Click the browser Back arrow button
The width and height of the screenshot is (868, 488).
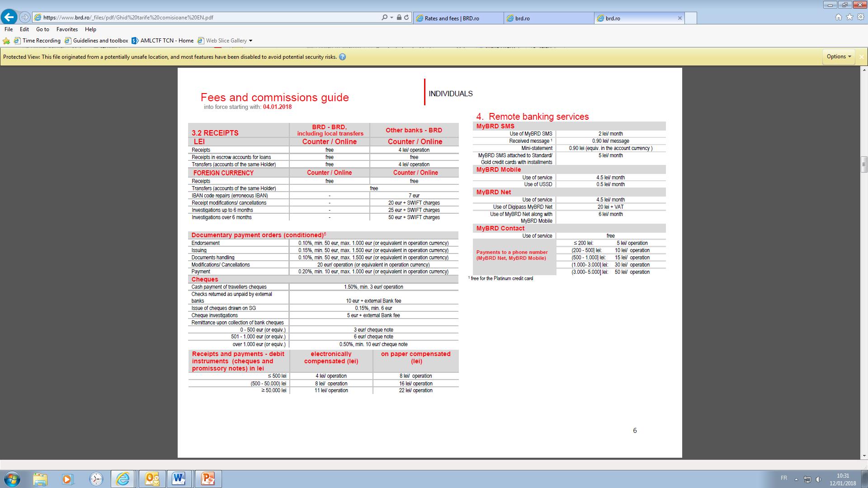9,17
